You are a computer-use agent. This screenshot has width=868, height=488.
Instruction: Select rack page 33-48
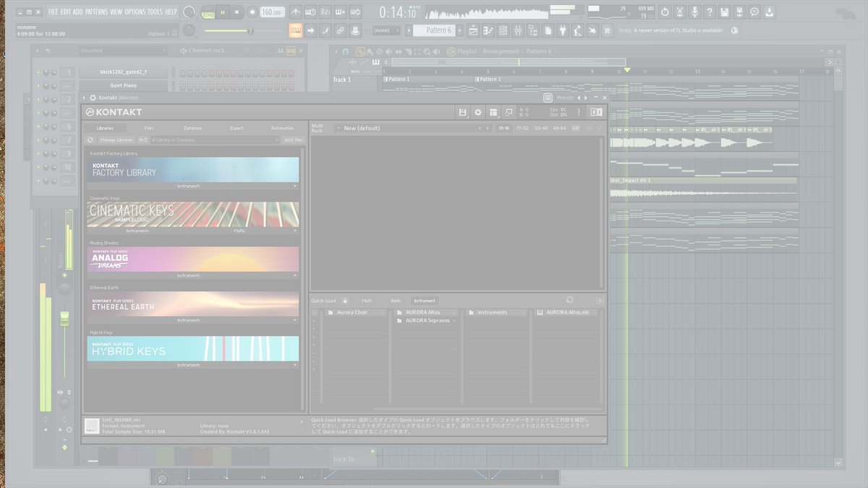pyautogui.click(x=541, y=128)
